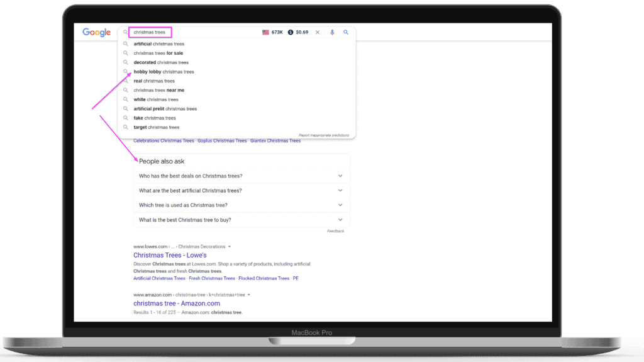The image size is (644, 362).
Task: Click magnifier icon beside 'artificial christmas trees'
Action: [x=126, y=43]
